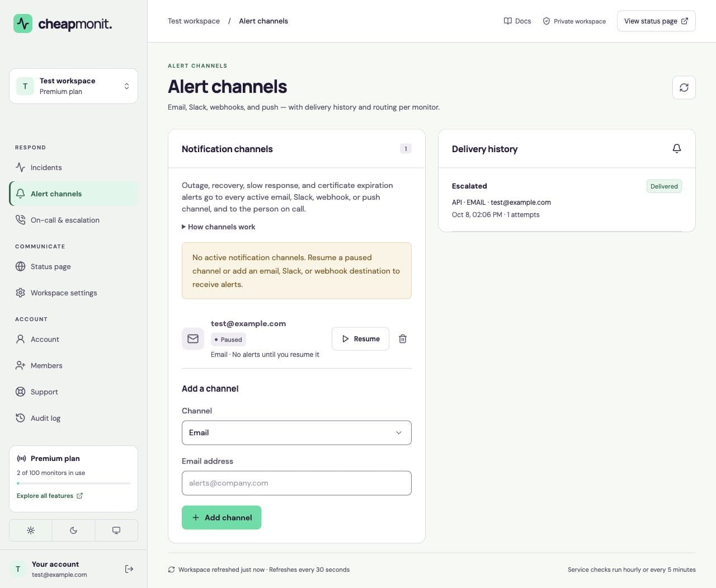Delete the test@example.com channel with trash icon
Image resolution: width=716 pixels, height=588 pixels.
(402, 338)
